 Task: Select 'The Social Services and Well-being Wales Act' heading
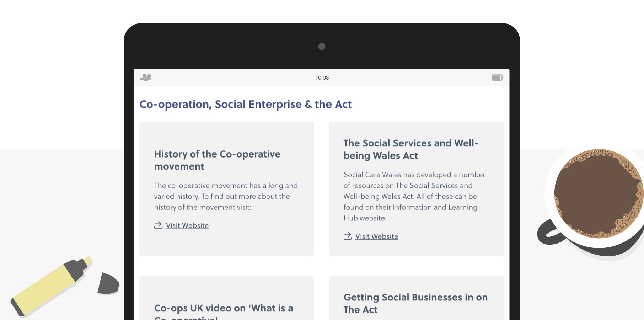coord(411,149)
